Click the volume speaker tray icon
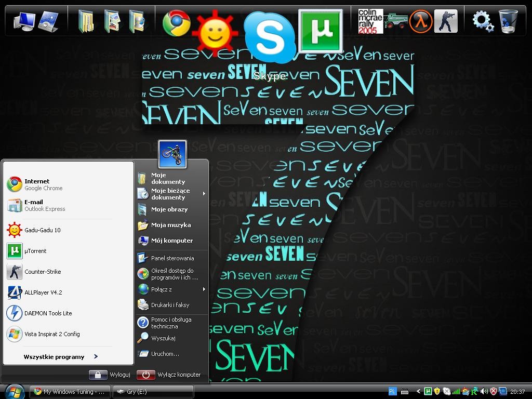Image resolution: width=532 pixels, height=399 pixels. (x=484, y=392)
